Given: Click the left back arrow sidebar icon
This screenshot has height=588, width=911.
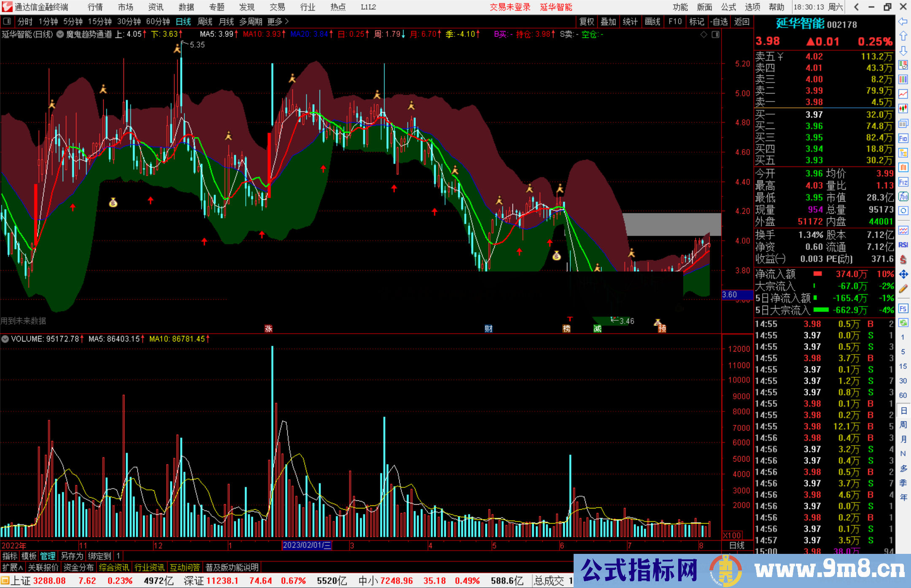Looking at the screenshot, I should click(x=903, y=21).
